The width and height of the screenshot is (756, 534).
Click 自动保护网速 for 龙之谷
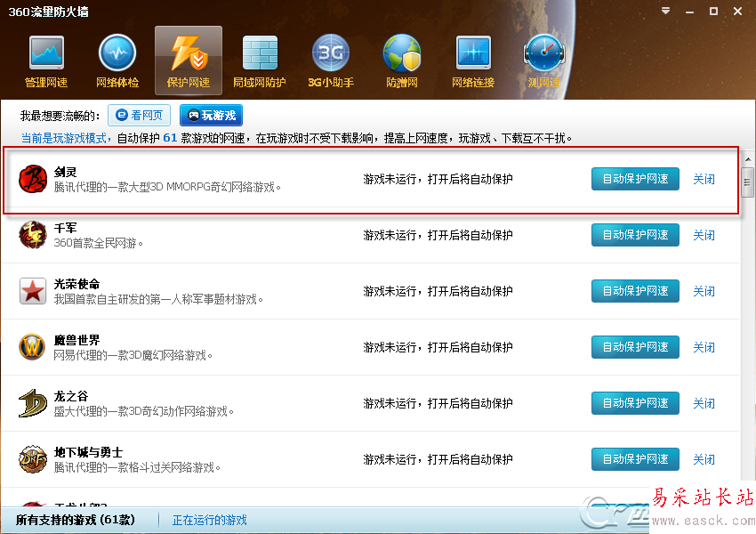click(x=635, y=403)
